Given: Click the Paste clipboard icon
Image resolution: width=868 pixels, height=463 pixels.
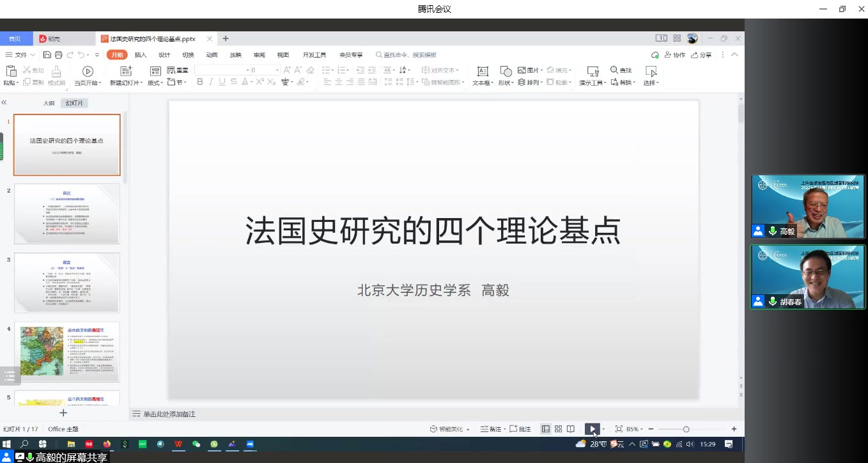Looking at the screenshot, I should tap(10, 71).
